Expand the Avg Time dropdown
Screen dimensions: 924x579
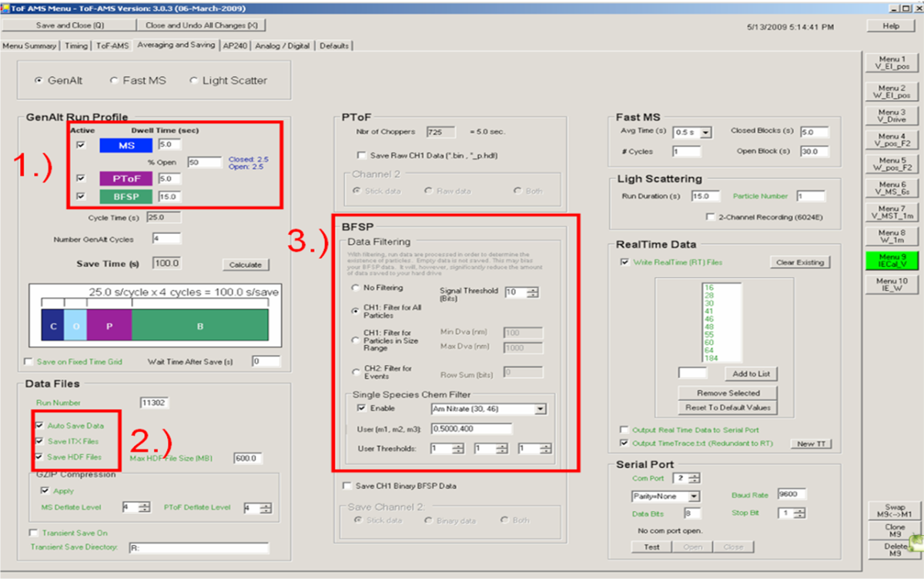coord(706,132)
